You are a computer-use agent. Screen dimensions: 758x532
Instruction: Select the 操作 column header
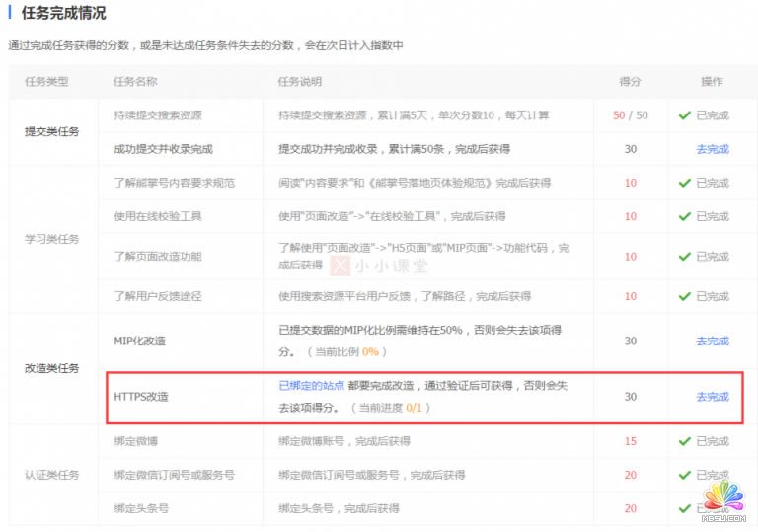(712, 81)
